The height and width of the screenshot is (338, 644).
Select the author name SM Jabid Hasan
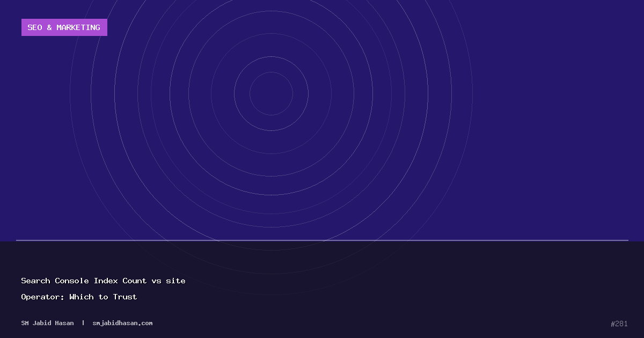(x=47, y=323)
